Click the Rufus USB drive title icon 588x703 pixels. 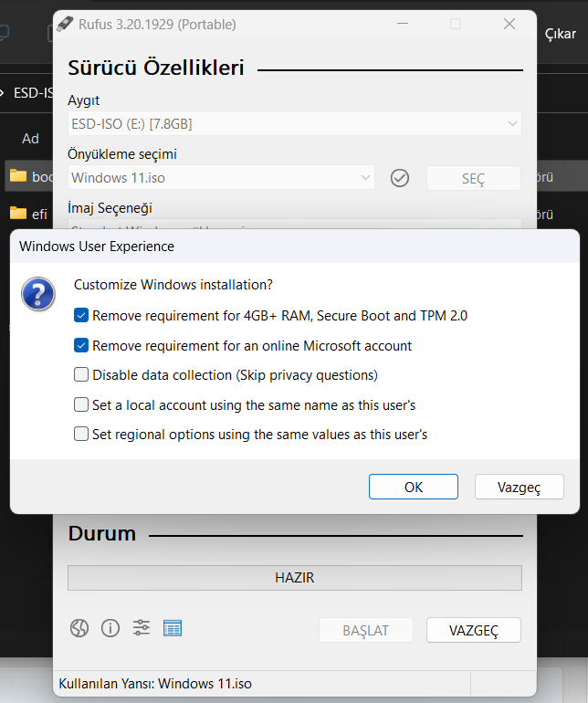65,25
